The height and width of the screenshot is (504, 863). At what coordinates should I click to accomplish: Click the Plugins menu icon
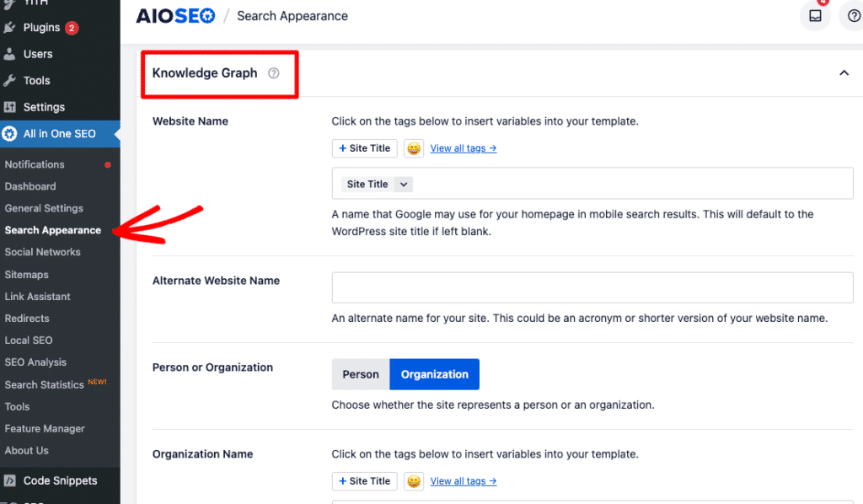(x=10, y=28)
